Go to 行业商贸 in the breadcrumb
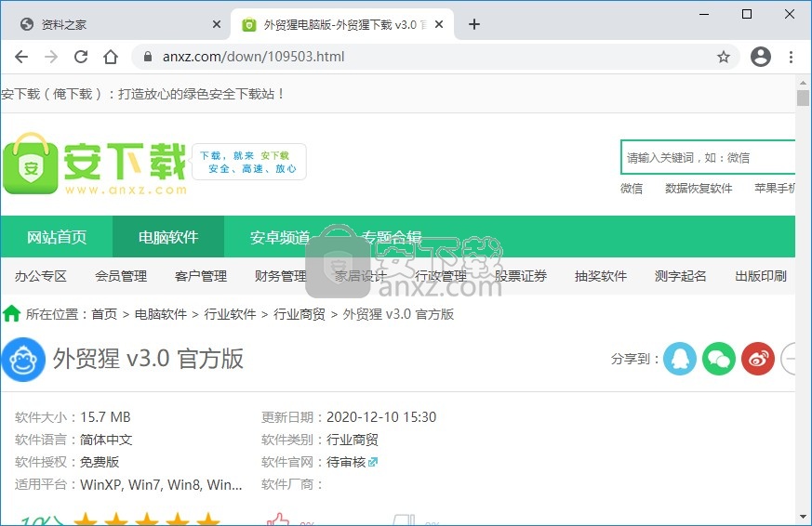Image resolution: width=812 pixels, height=526 pixels. (x=300, y=314)
